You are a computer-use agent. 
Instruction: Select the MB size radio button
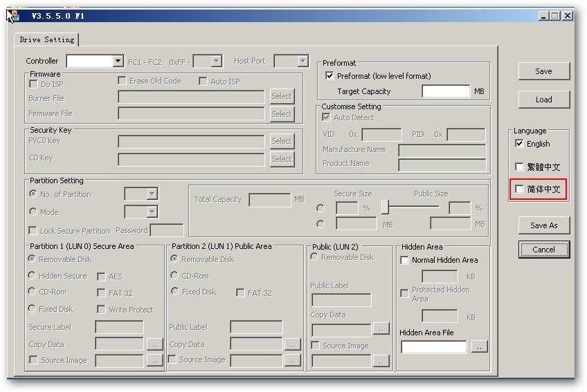320,224
